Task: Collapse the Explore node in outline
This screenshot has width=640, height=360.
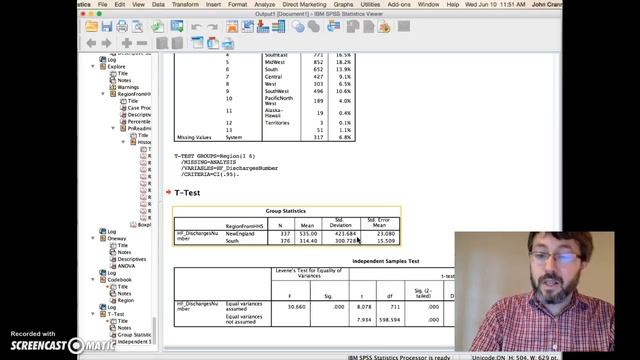Action: point(93,67)
